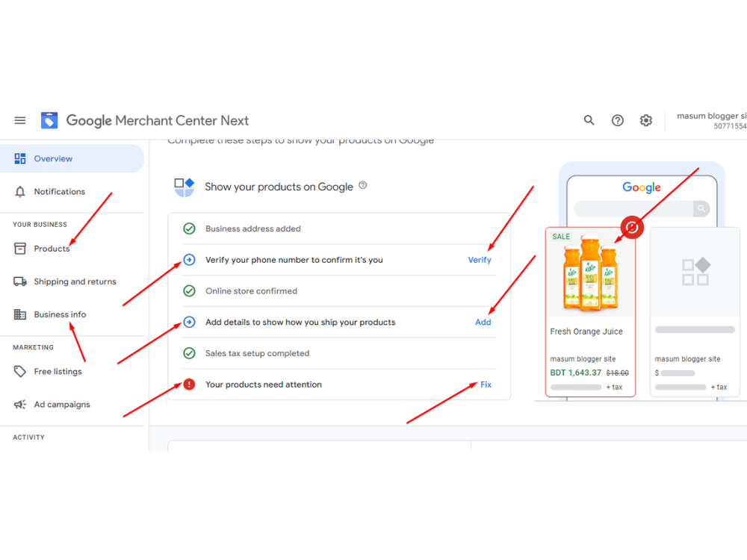Click the preview search magnifier button
747x560 pixels.
[x=701, y=208]
